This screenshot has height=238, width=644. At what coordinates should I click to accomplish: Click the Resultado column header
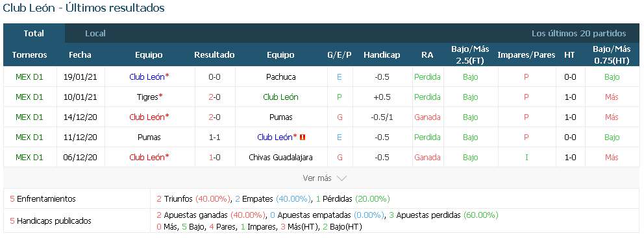click(214, 55)
